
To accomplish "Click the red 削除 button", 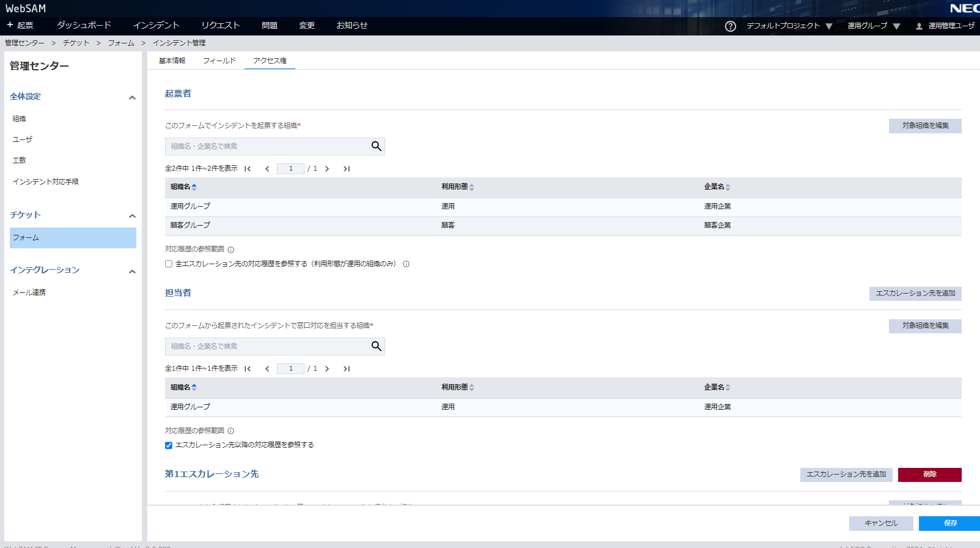I will click(x=929, y=475).
